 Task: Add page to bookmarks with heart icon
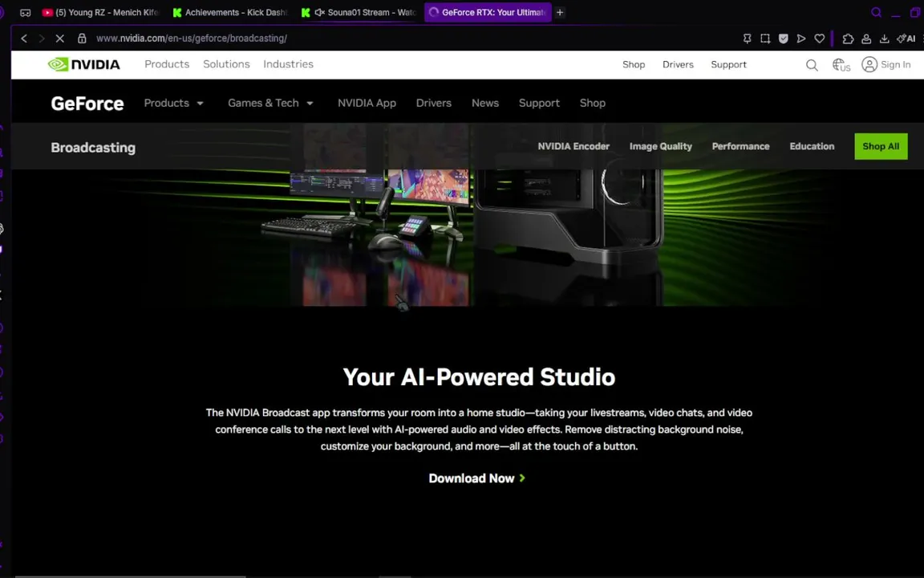(819, 39)
